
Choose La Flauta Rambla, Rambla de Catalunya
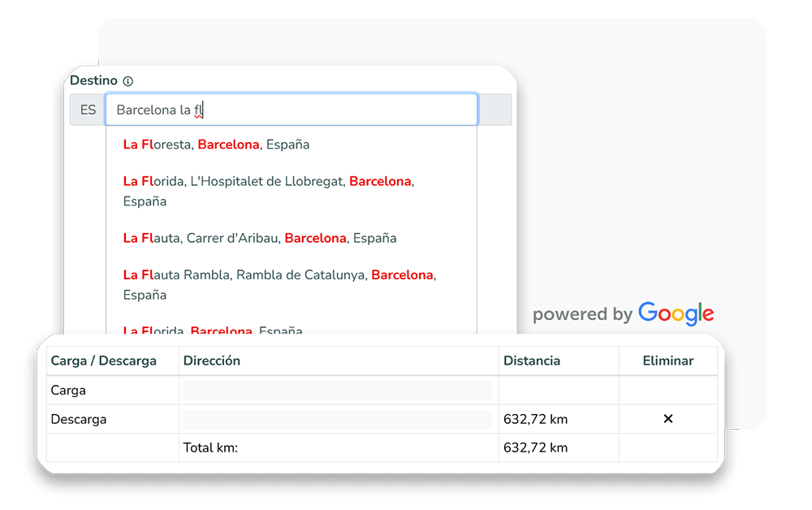click(x=279, y=285)
